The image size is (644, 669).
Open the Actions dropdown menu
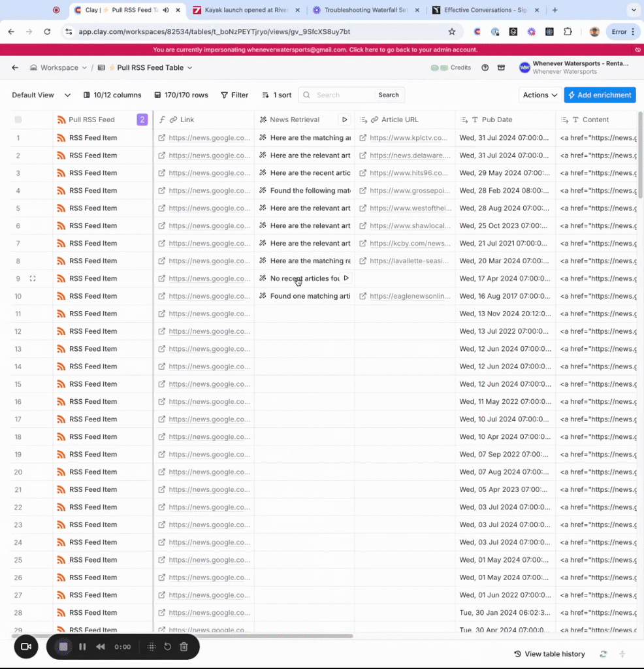point(539,95)
